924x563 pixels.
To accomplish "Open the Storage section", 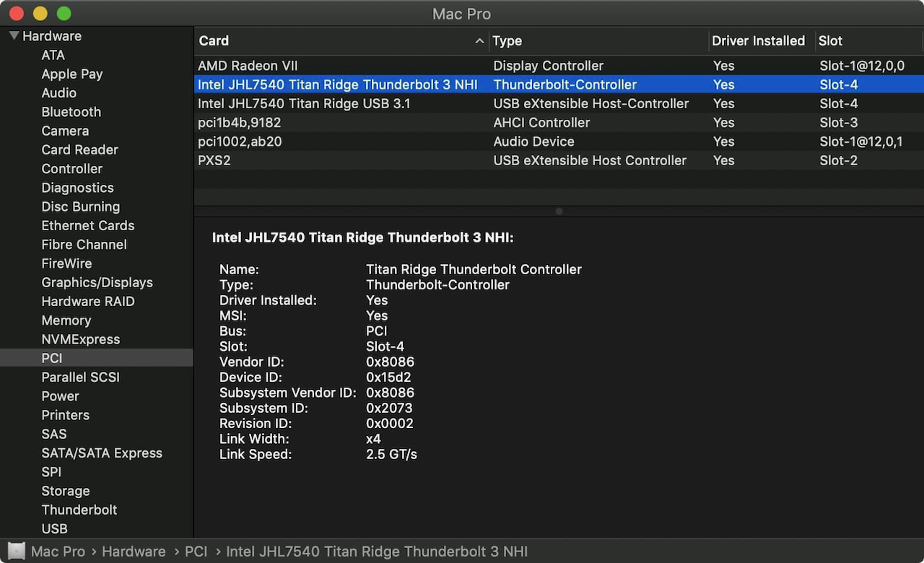I will (66, 491).
